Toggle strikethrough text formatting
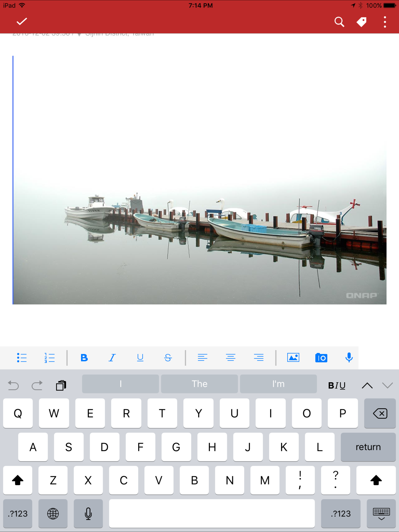 pyautogui.click(x=168, y=358)
